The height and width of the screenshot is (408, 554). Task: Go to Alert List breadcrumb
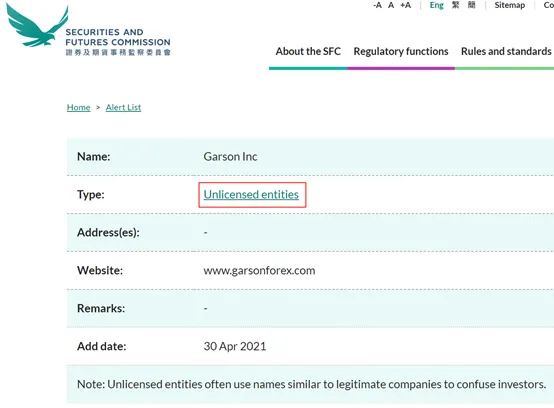tap(123, 107)
